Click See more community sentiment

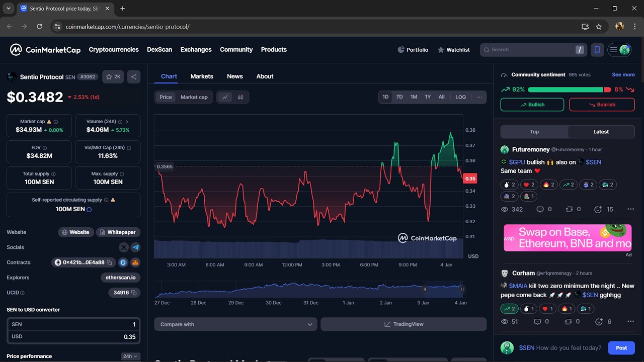[x=623, y=75]
